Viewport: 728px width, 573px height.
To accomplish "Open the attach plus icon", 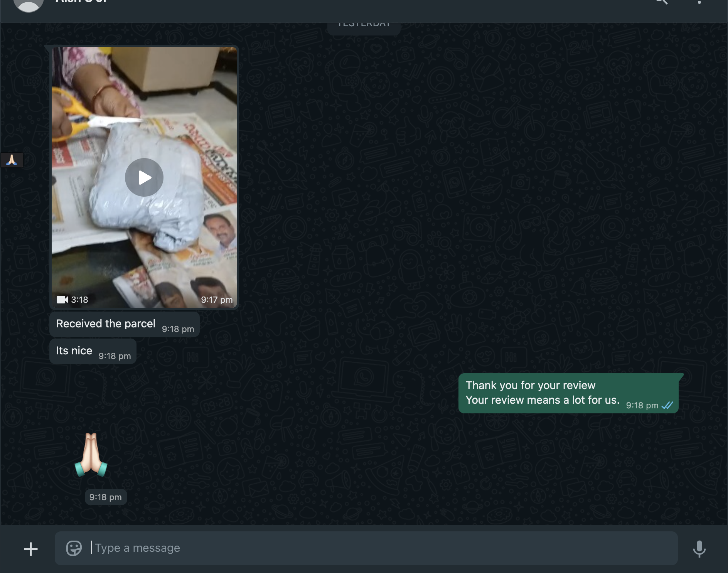I will tap(31, 549).
